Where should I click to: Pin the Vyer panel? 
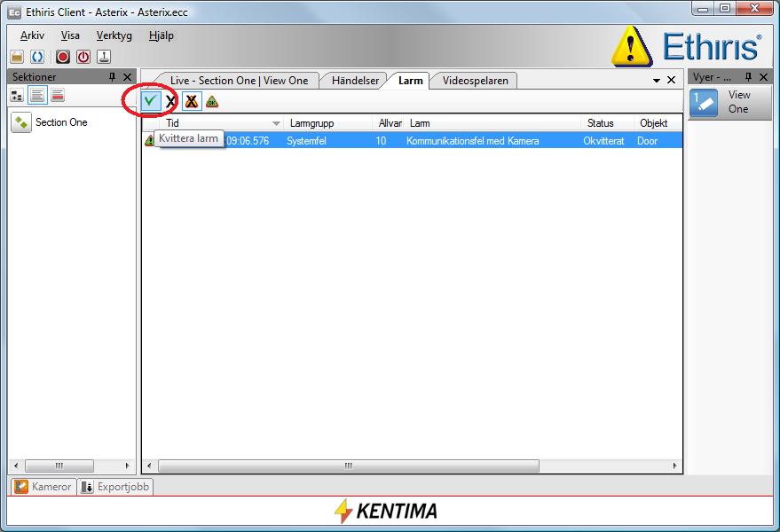point(748,77)
